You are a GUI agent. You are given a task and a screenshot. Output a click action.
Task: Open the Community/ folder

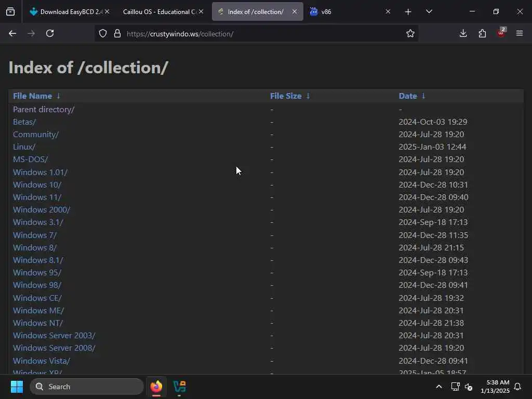[x=36, y=135]
